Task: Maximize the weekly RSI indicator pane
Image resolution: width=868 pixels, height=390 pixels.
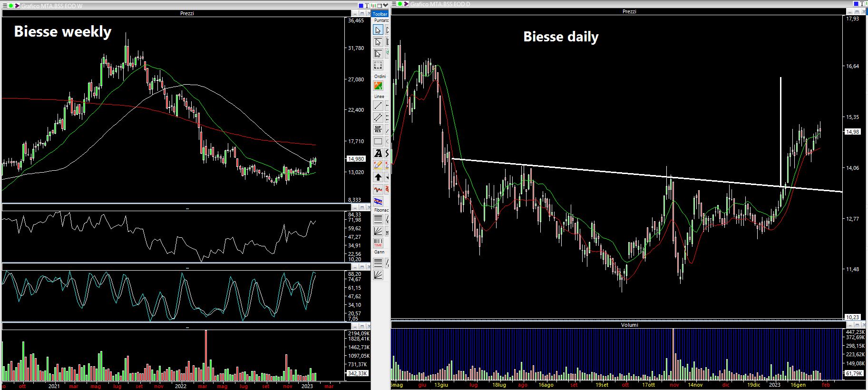Action: (x=362, y=207)
